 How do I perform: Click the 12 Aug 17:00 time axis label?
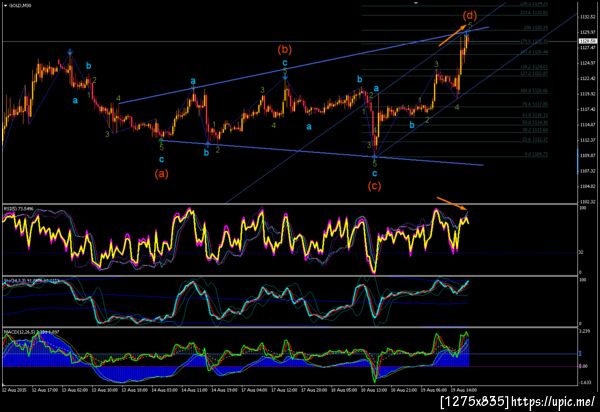pos(46,390)
